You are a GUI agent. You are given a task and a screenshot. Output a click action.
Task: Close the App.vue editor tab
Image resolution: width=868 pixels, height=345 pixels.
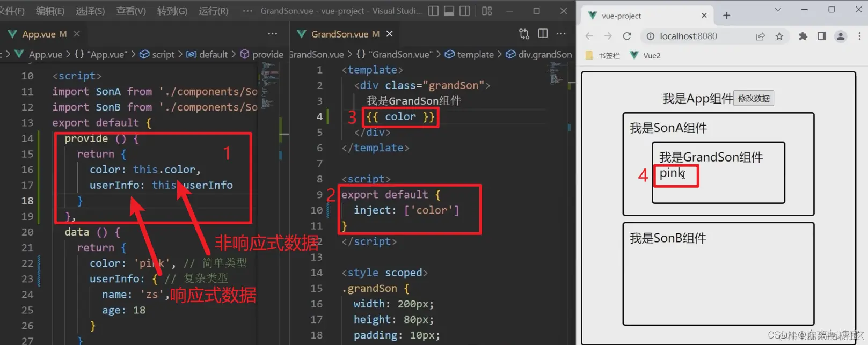(77, 34)
